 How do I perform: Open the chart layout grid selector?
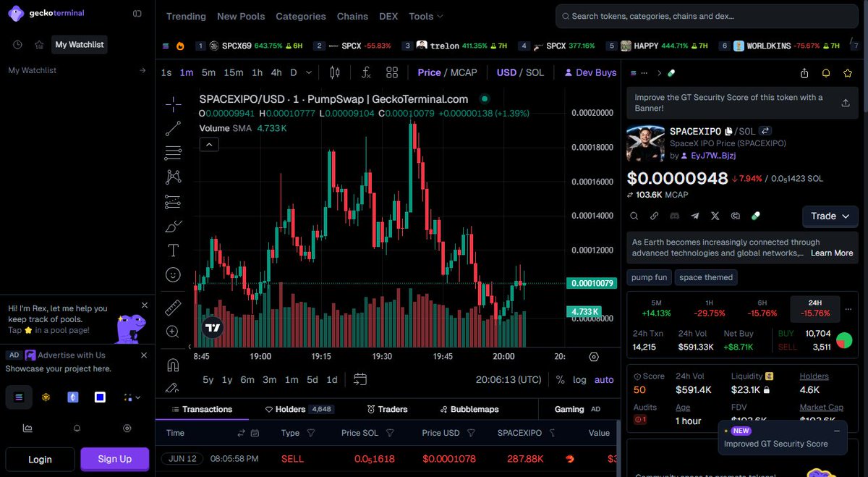pos(392,72)
